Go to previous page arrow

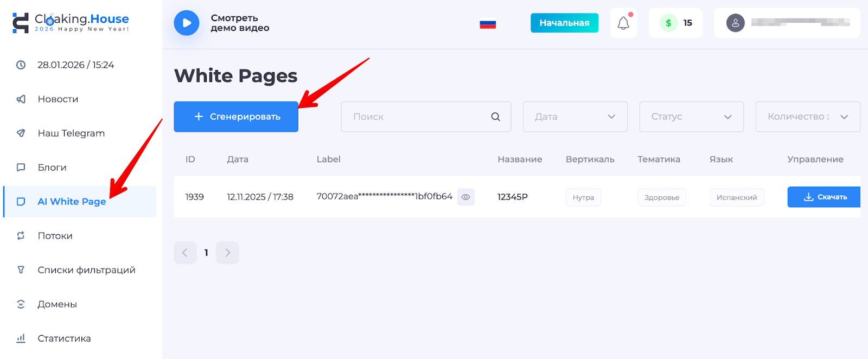coord(185,253)
